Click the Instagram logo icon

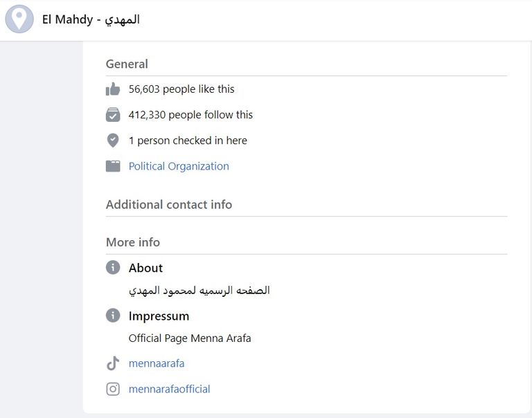(113, 389)
